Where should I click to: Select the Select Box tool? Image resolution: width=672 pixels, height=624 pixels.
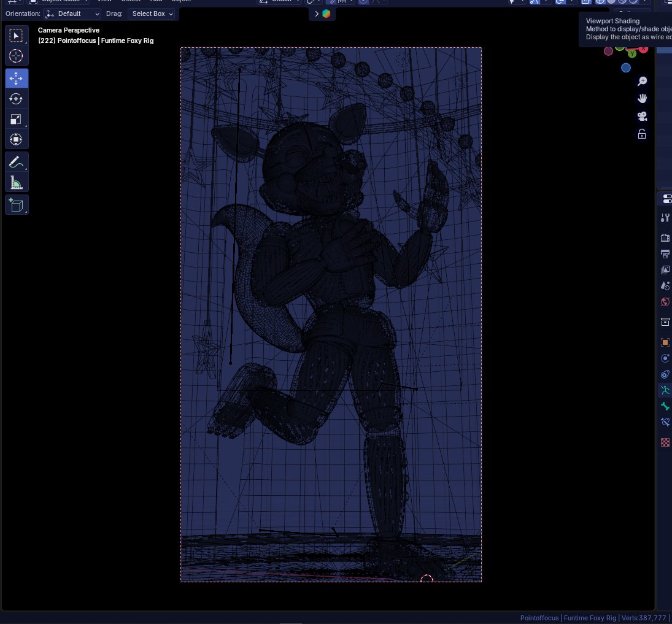17,36
